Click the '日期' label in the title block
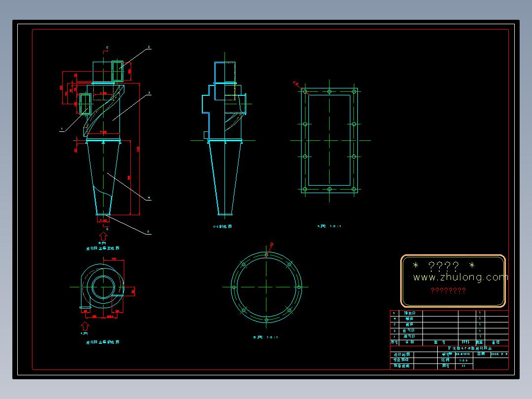This screenshot has height=399, width=532. (481, 354)
